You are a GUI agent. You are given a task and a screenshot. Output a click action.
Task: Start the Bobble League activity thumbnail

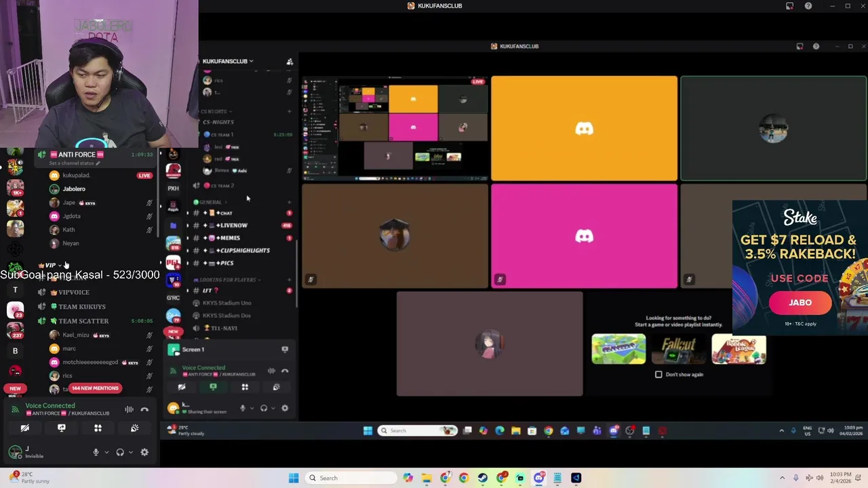(738, 349)
